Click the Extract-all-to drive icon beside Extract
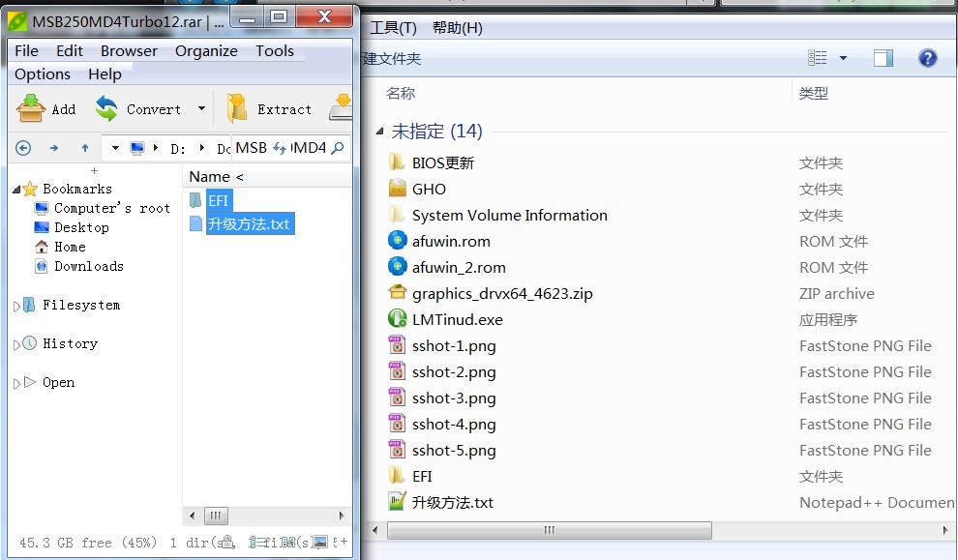This screenshot has height=560, width=958. coord(341,107)
